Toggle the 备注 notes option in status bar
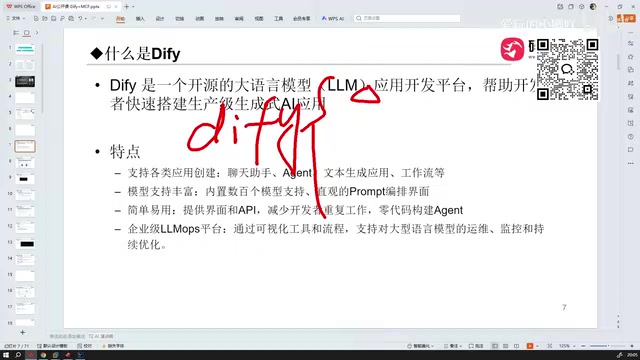 453,346
